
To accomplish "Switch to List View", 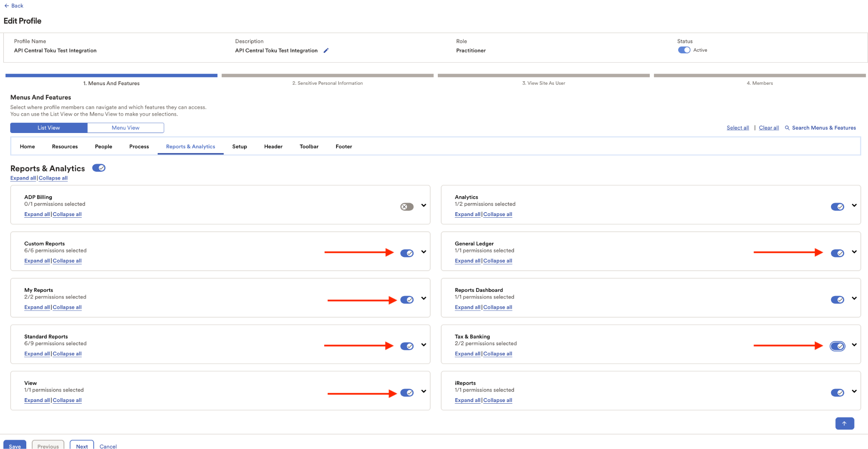I will coord(49,128).
